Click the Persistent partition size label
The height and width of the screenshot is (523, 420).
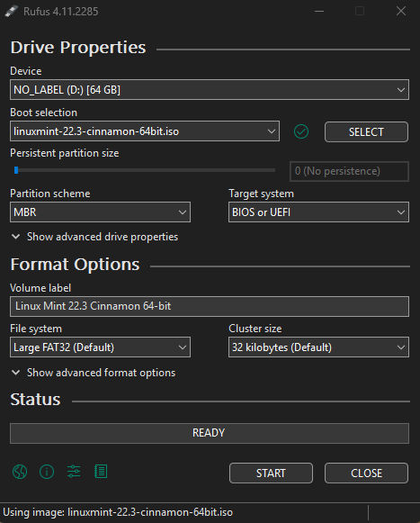65,153
